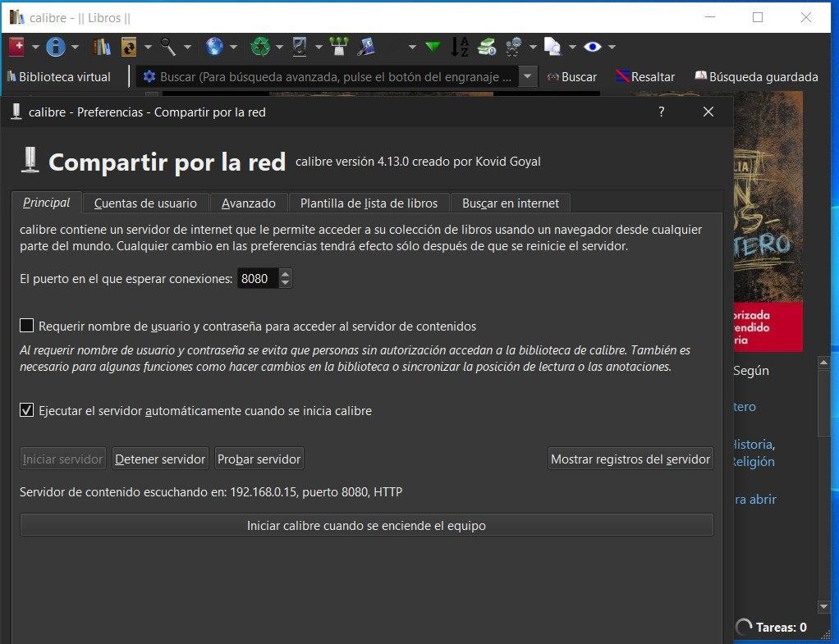This screenshot has height=644, width=839.
Task: Click the Detener servidor button
Action: coord(160,459)
